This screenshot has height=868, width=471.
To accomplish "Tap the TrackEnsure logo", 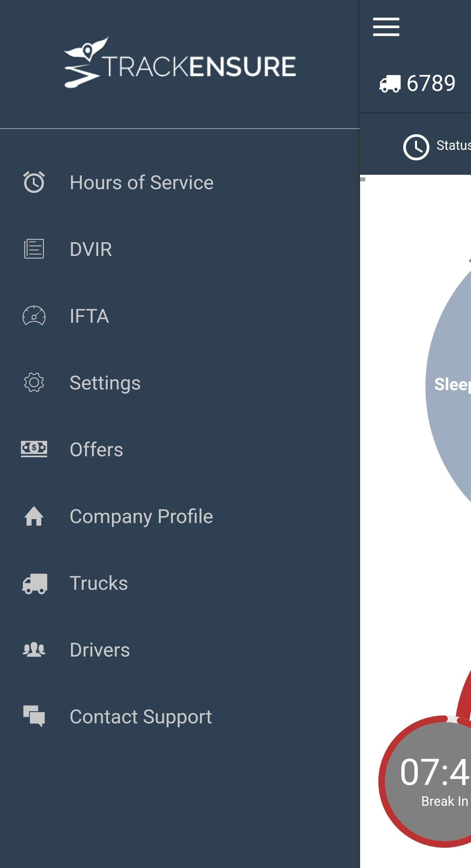I will pyautogui.click(x=180, y=63).
